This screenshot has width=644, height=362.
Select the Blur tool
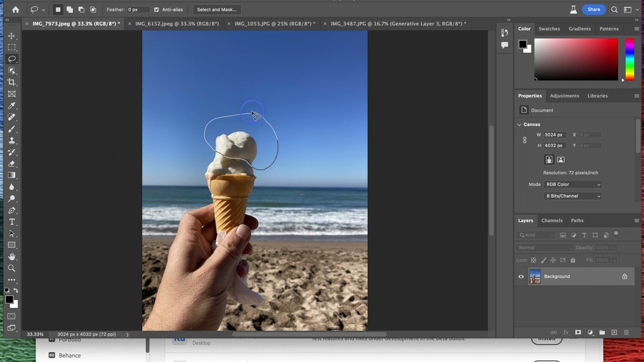[12, 187]
